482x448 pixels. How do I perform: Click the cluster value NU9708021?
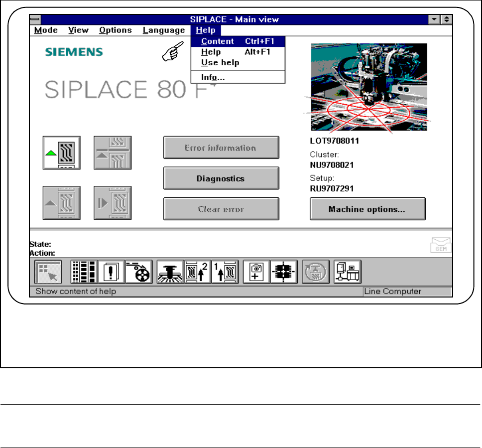pos(332,165)
